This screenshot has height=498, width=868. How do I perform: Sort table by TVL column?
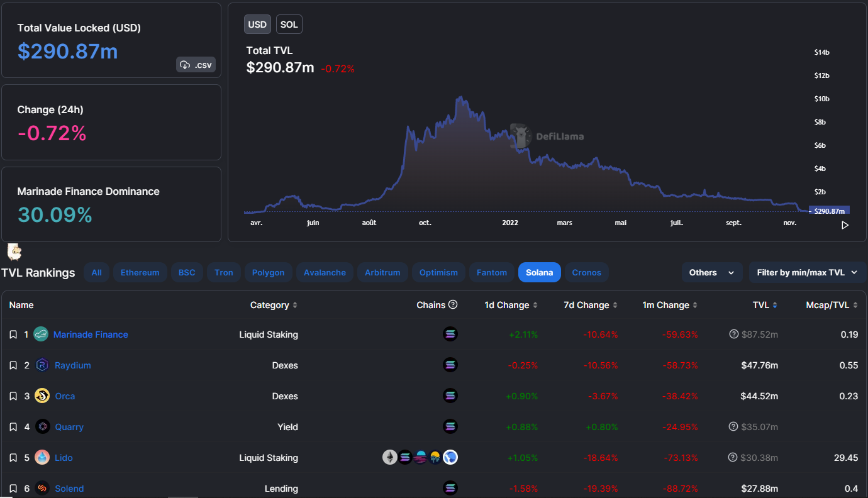(765, 305)
